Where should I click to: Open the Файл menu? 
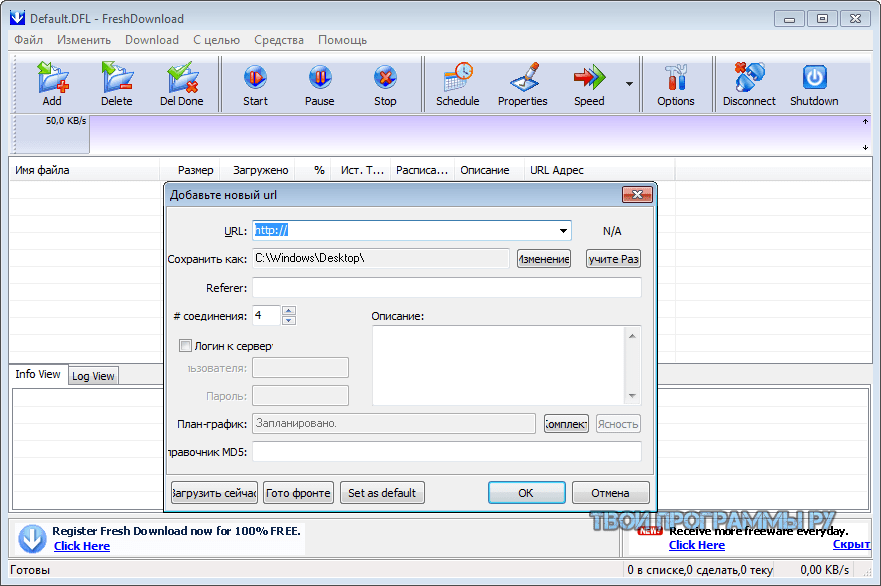29,40
